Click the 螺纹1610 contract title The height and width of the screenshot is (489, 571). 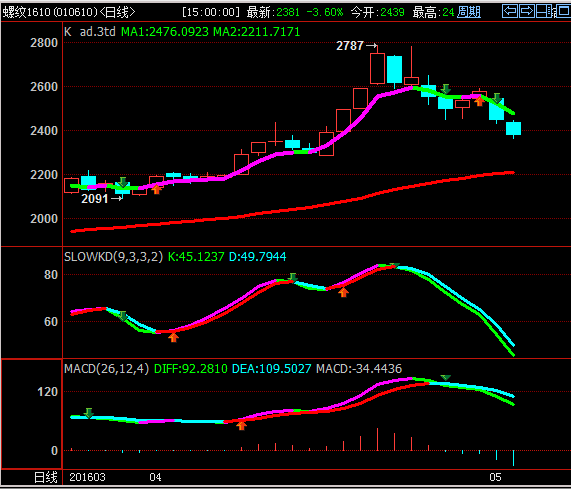[x=27, y=12]
